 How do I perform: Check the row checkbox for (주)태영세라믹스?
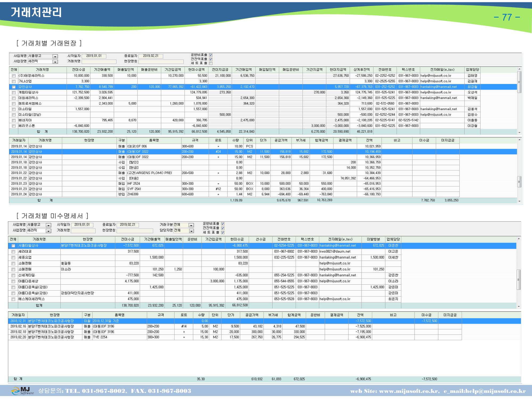tap(14, 76)
